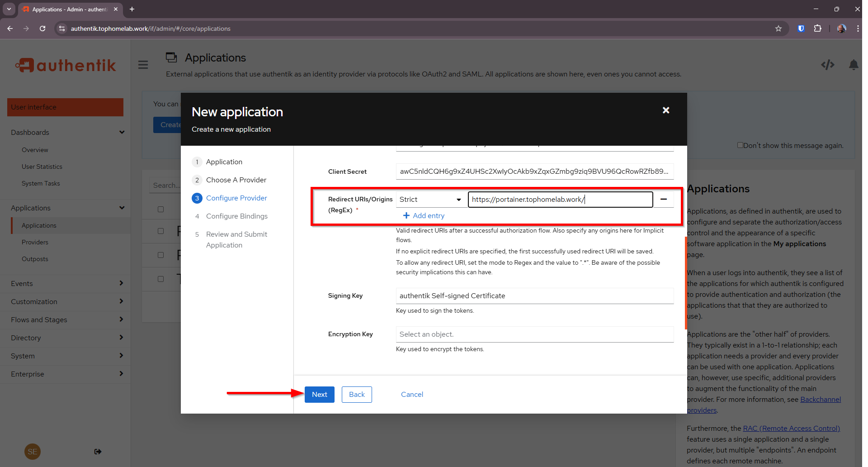Close the New application dialog with X
Viewport: 868px width, 467px height.
coord(665,110)
